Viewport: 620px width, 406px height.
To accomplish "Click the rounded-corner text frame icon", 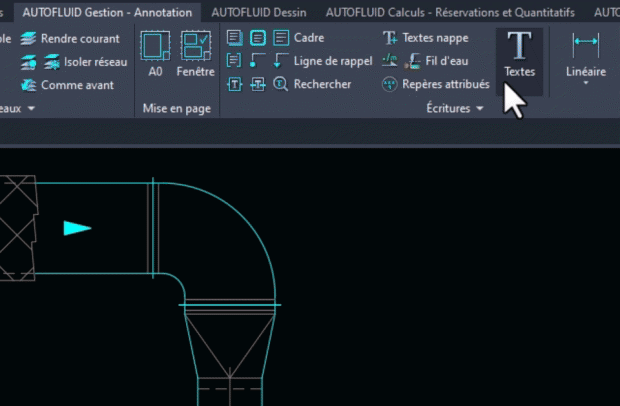I will click(258, 38).
